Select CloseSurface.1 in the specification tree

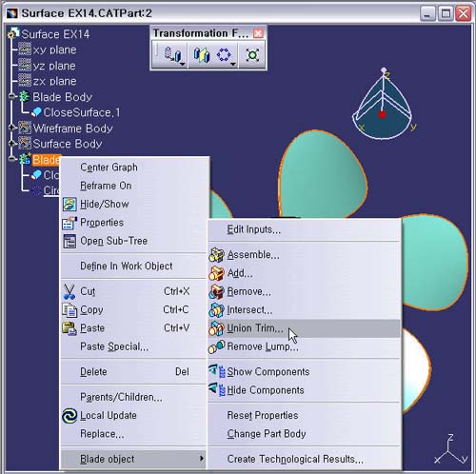pyautogui.click(x=82, y=112)
